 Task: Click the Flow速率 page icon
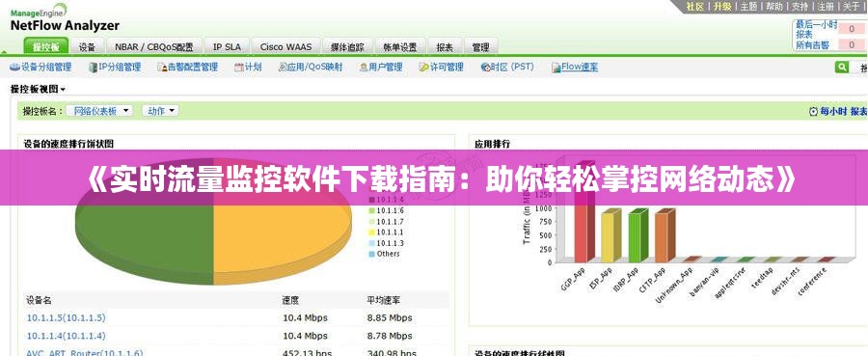(x=556, y=68)
